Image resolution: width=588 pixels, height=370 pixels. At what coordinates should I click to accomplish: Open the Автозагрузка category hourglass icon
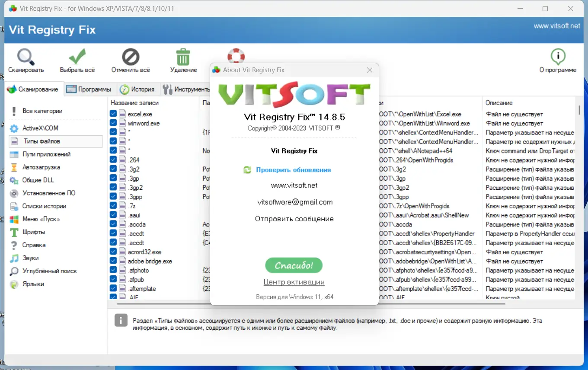[x=41, y=167]
